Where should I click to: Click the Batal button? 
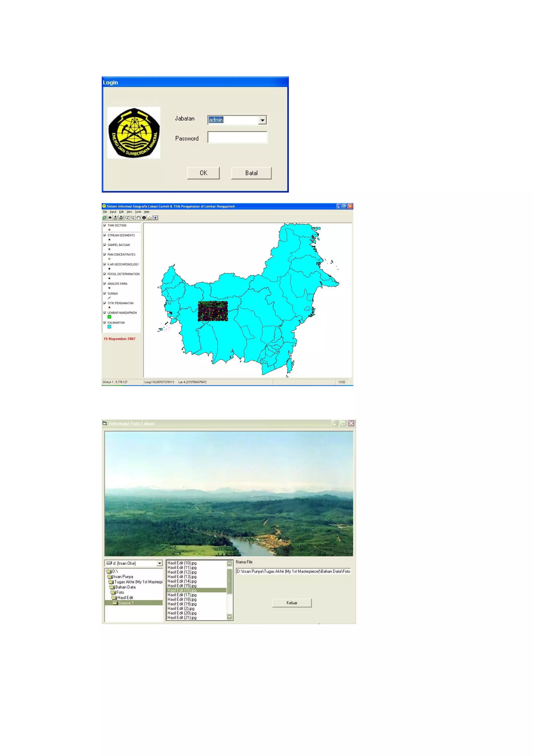pos(251,173)
